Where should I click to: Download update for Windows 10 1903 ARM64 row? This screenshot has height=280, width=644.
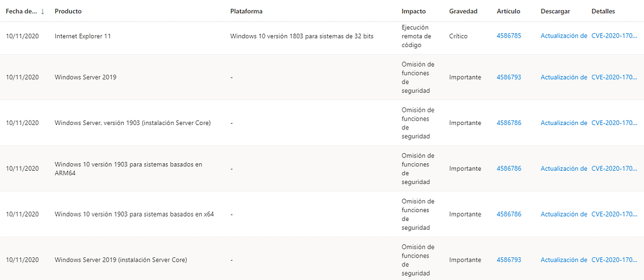pyautogui.click(x=563, y=168)
